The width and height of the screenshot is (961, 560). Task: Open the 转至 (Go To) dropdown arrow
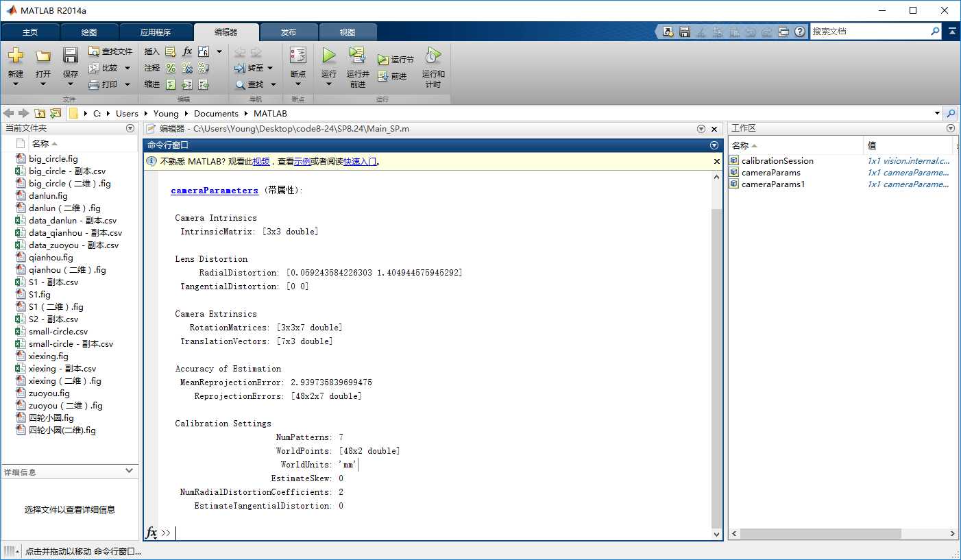(270, 68)
